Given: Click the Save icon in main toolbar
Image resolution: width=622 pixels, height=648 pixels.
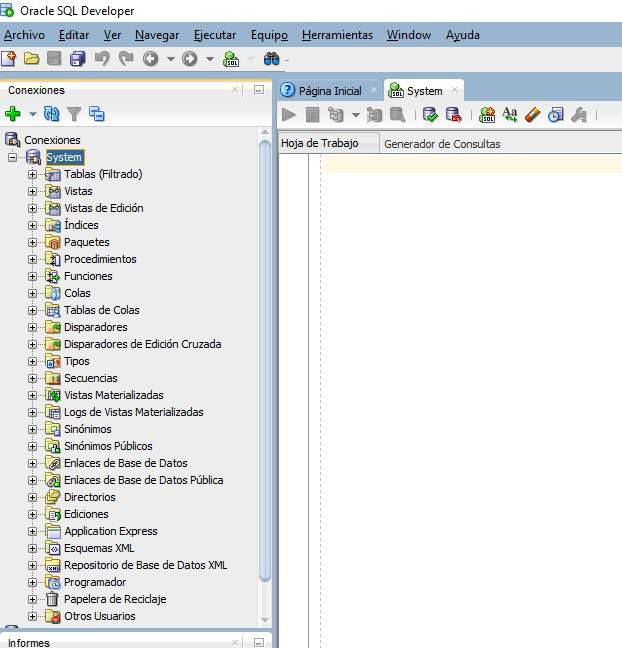Looking at the screenshot, I should pos(54,59).
